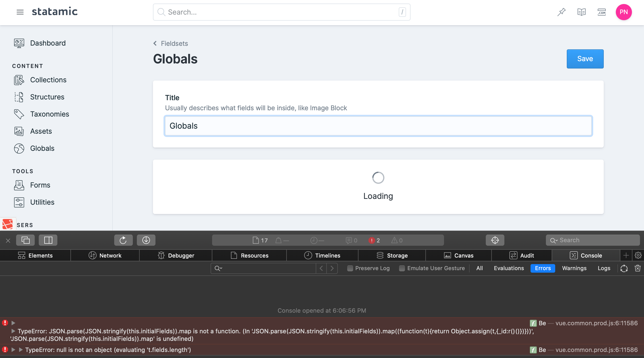
Task: Click the Taxonomies tag icon
Action: tap(19, 114)
